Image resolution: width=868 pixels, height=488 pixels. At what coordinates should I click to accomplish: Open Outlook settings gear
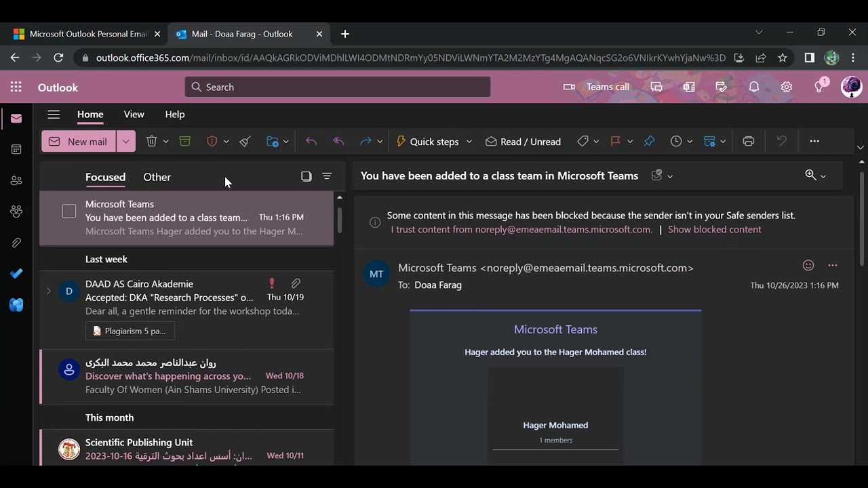787,87
